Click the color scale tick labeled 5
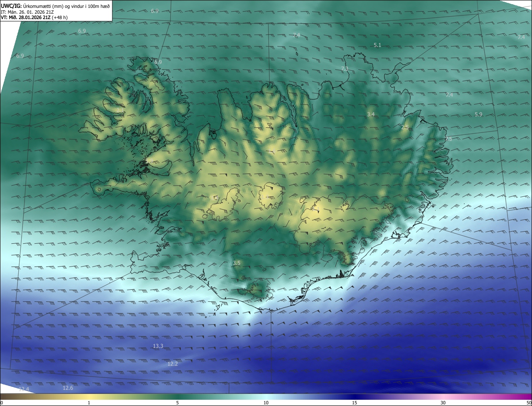The height and width of the screenshot is (406, 532). pos(177,403)
